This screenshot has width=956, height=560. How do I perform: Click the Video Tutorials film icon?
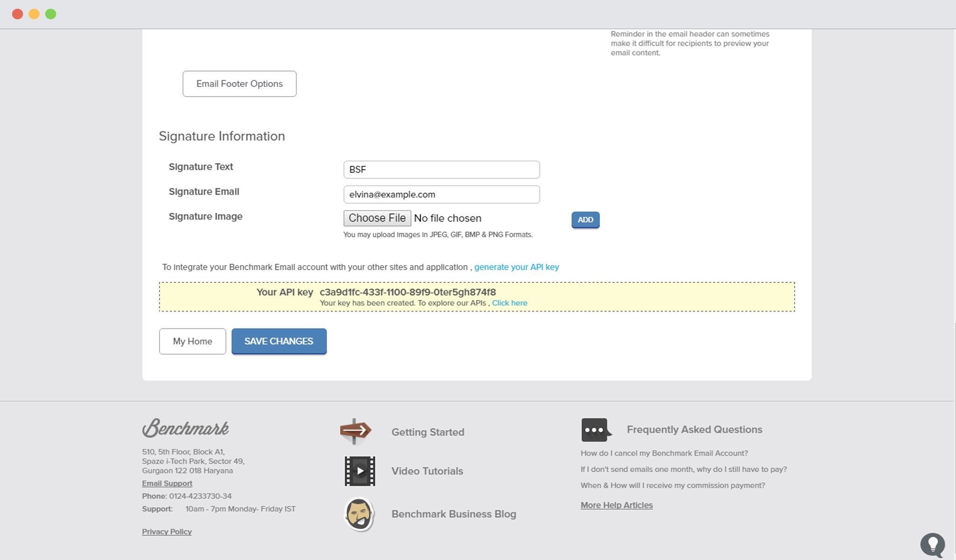[360, 471]
